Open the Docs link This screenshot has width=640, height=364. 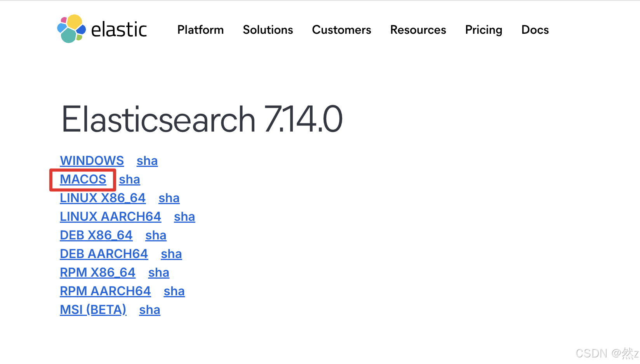coord(535,30)
